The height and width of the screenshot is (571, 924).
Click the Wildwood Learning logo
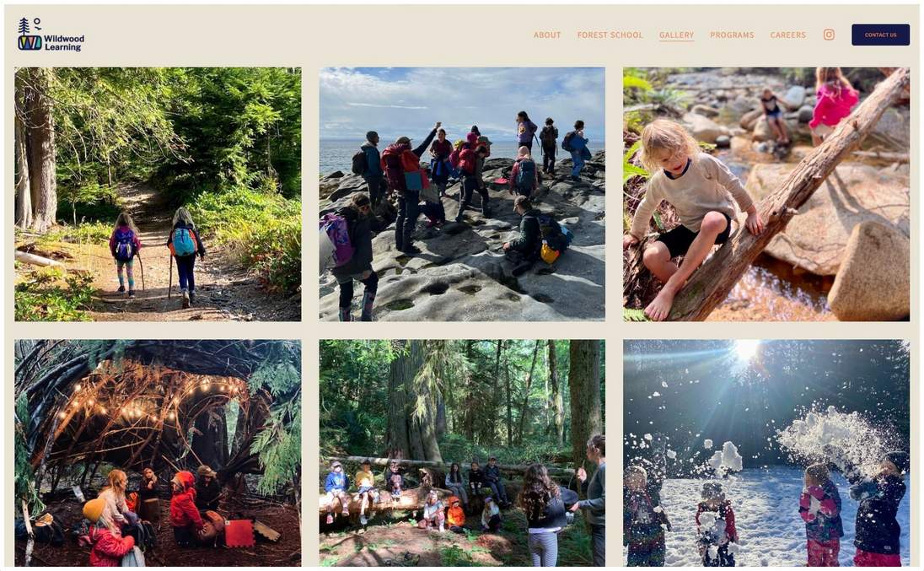tap(51, 35)
